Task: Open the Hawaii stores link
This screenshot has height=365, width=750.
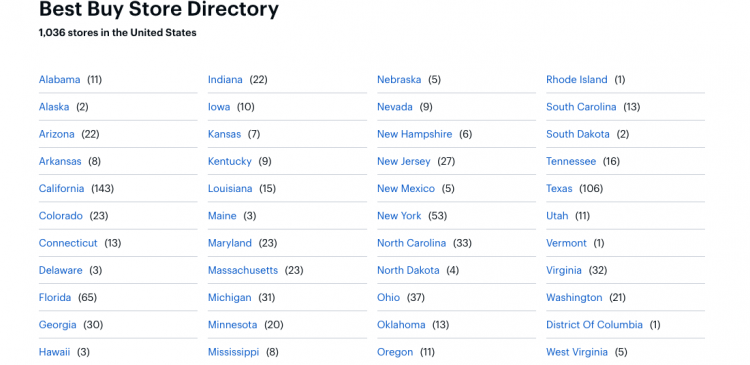Action: (x=55, y=352)
